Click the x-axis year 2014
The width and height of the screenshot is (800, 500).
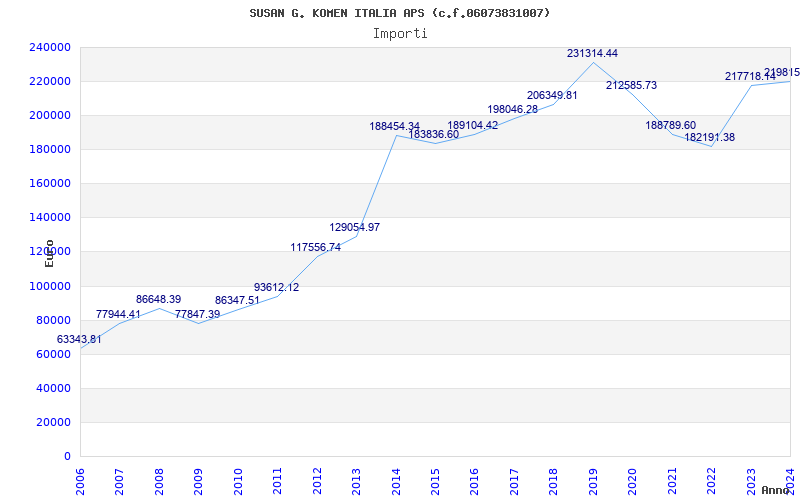395,482
